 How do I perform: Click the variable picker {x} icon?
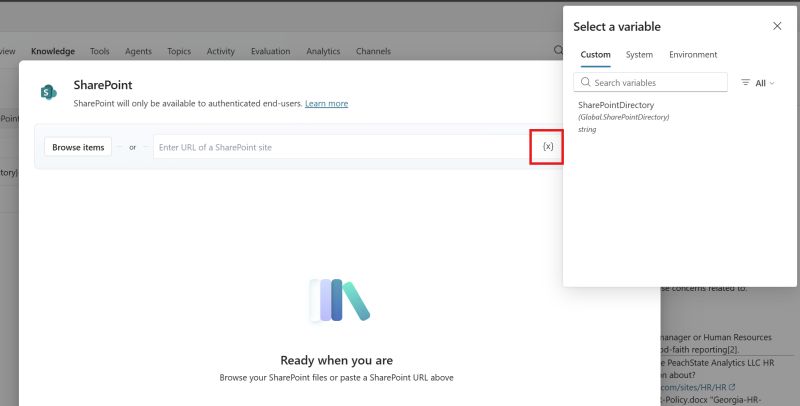[x=547, y=146]
